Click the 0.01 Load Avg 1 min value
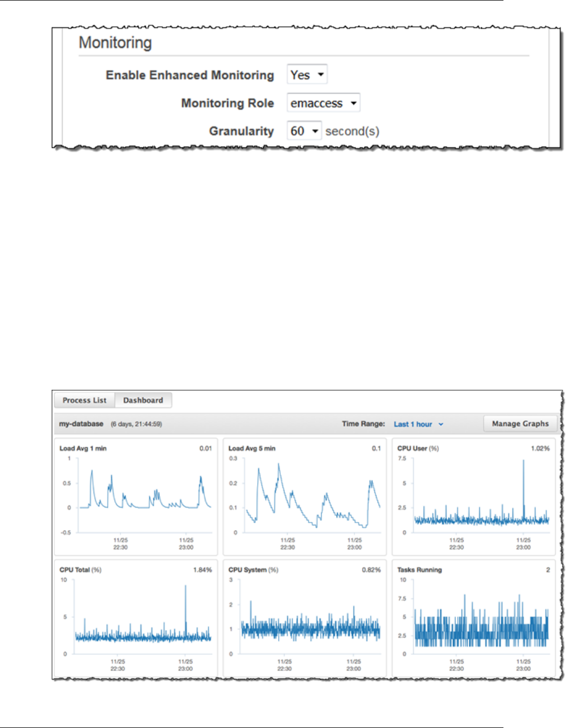This screenshot has width=568, height=728. pyautogui.click(x=205, y=448)
